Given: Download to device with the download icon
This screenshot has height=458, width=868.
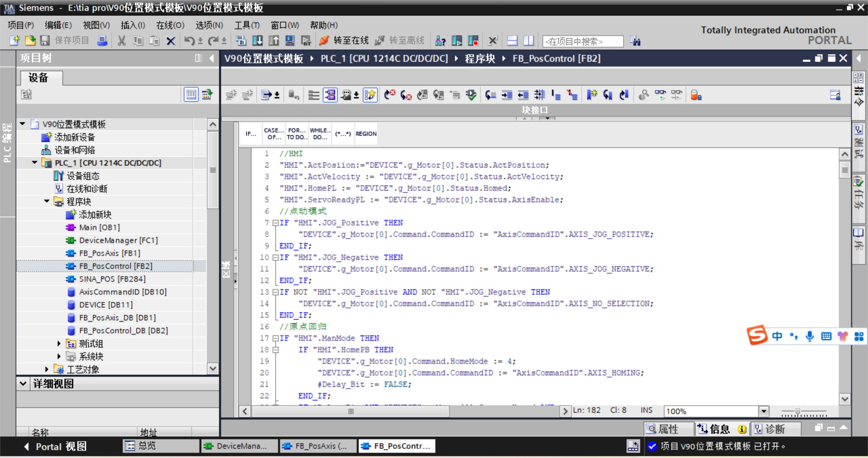Looking at the screenshot, I should (257, 41).
